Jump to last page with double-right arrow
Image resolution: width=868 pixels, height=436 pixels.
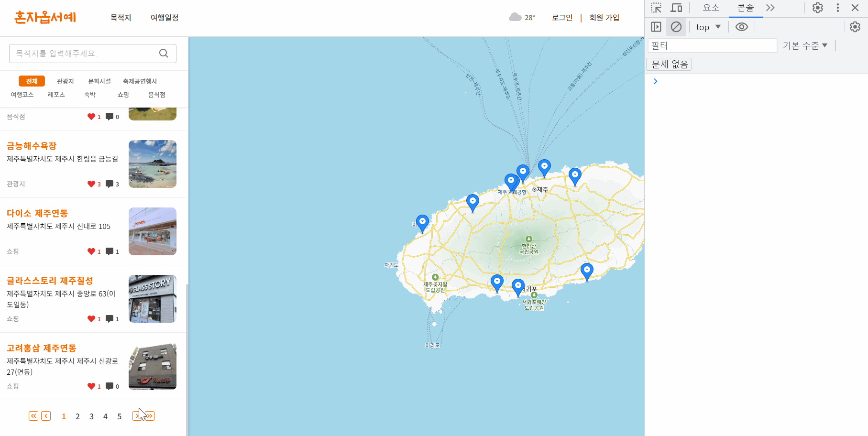coord(150,416)
